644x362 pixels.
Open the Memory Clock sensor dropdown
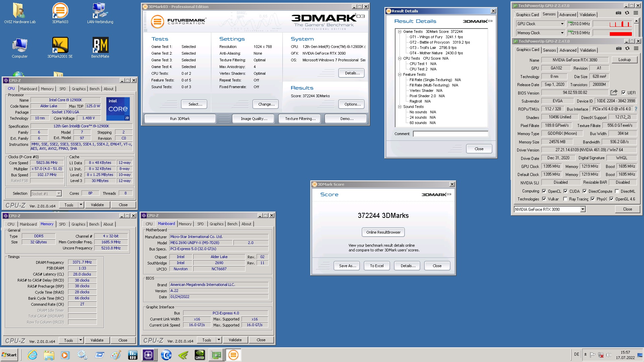coord(562,33)
